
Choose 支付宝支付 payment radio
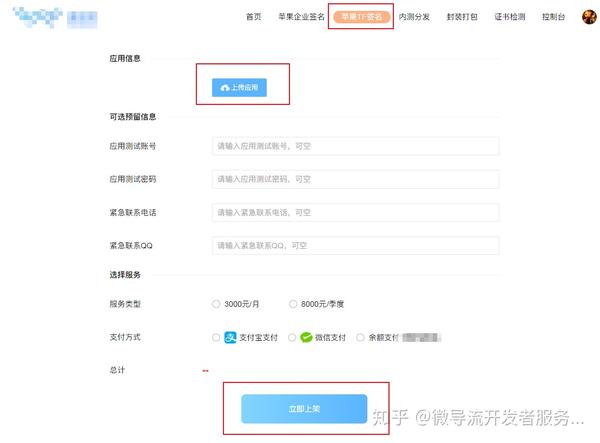point(216,337)
